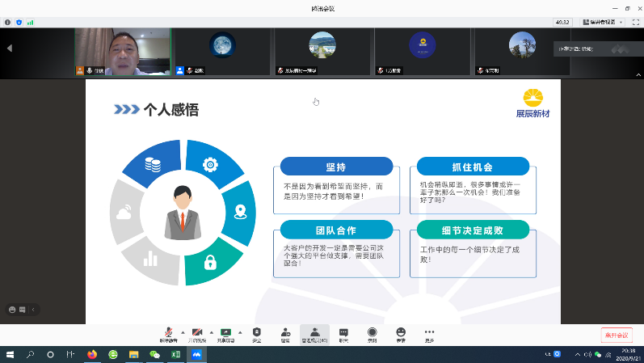Open the volume control in the system tray
644x363 pixels.
pos(587,354)
